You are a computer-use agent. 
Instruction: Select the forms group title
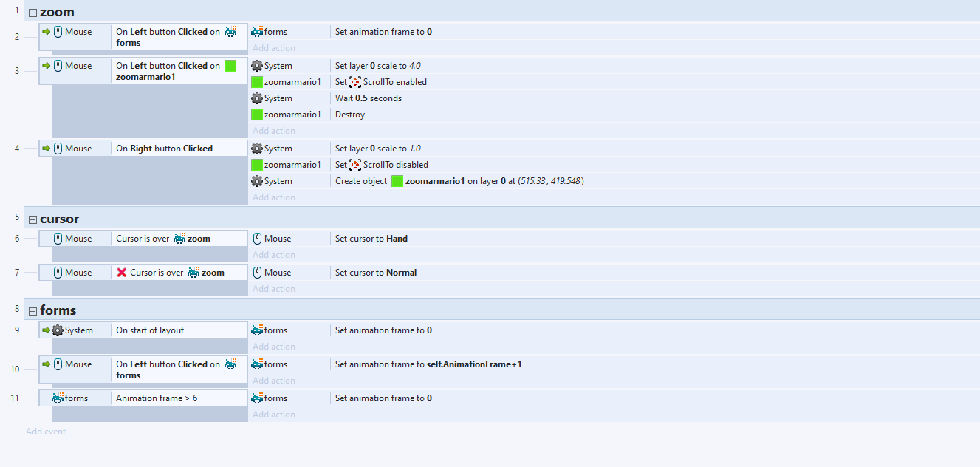(x=58, y=310)
